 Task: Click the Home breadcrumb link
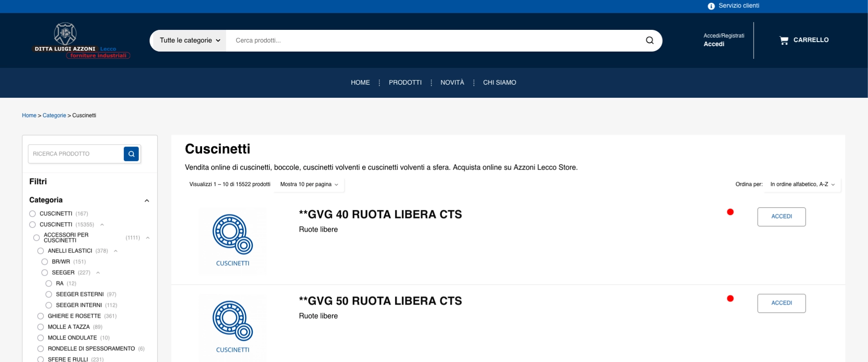29,115
